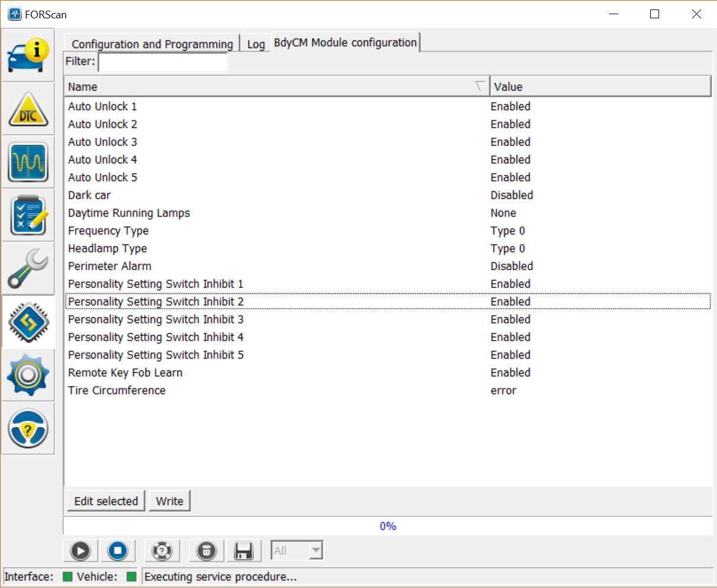The height and width of the screenshot is (588, 717).
Task: Maximize the FORScan window
Action: (654, 14)
